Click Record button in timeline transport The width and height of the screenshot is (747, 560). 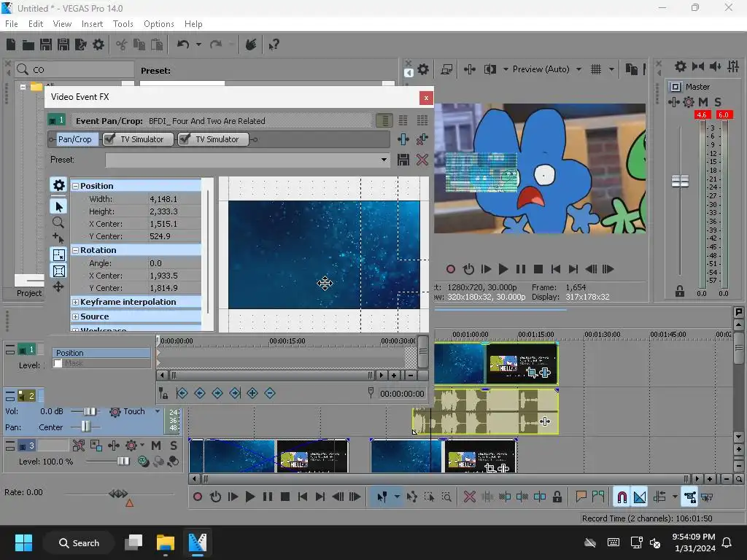point(197,497)
